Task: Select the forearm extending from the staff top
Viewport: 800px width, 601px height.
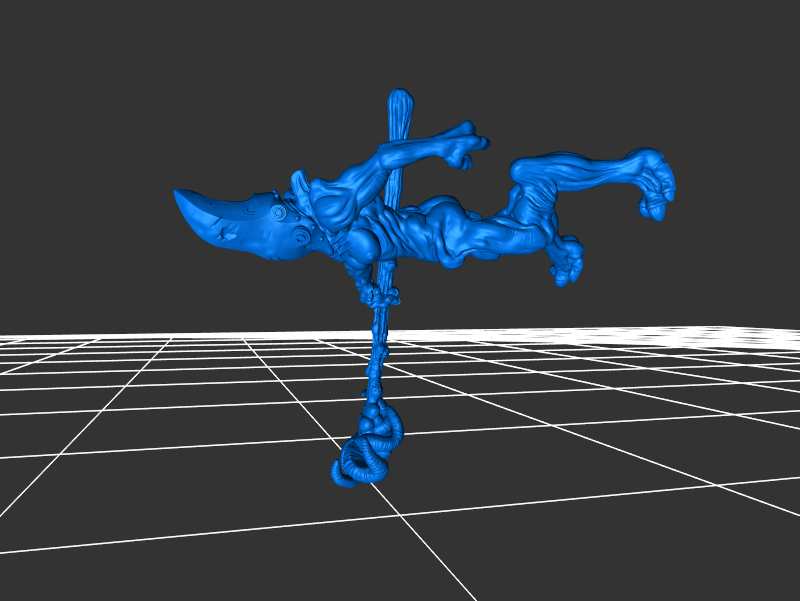Action: point(420,148)
